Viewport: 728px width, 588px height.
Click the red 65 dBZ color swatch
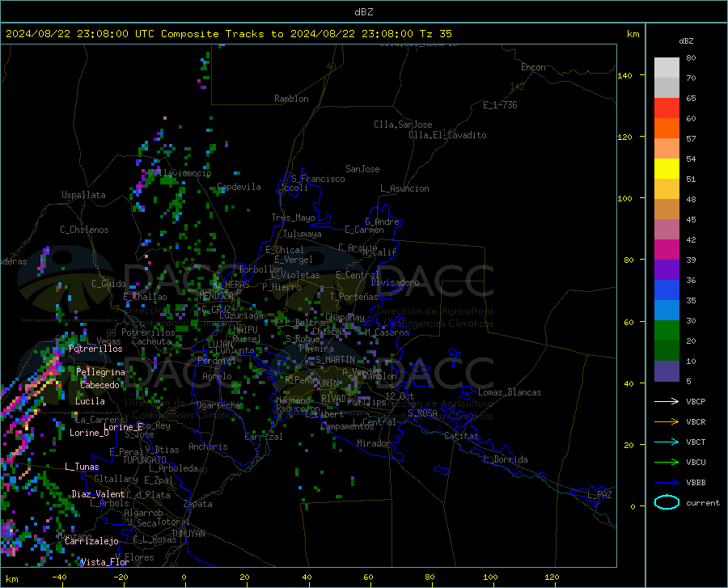pyautogui.click(x=667, y=108)
